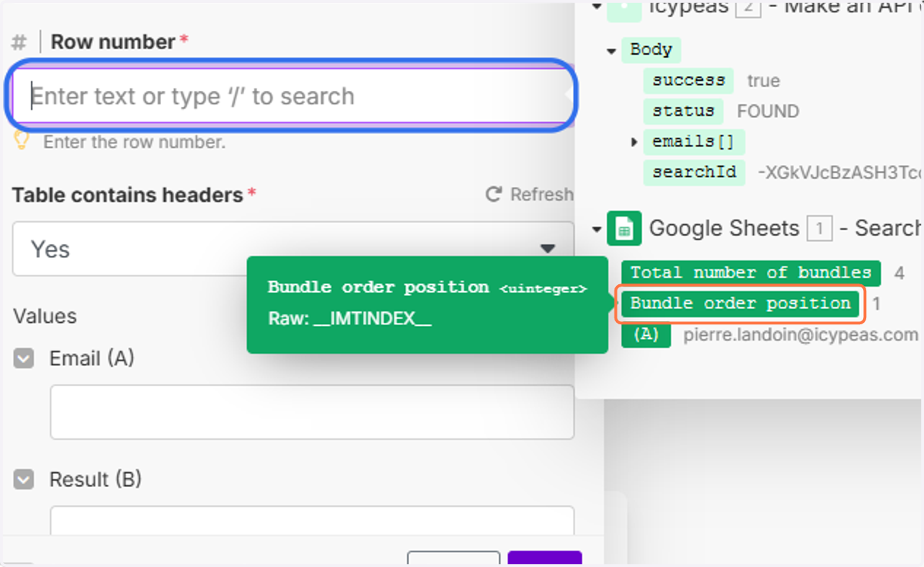Select the status variable pill

(683, 111)
